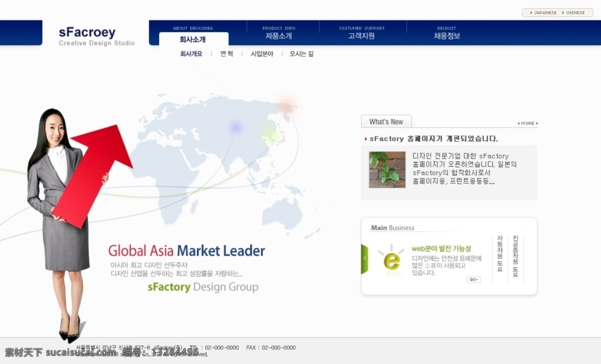
Task: Click the web분야 발전 가능성 heading
Action: (x=441, y=248)
